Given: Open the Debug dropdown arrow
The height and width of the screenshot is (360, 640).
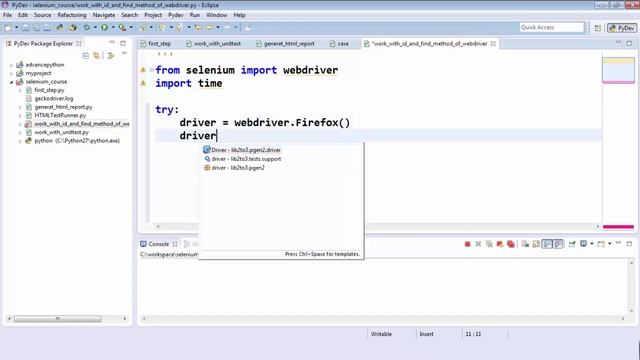Looking at the screenshot, I should coord(95,27).
